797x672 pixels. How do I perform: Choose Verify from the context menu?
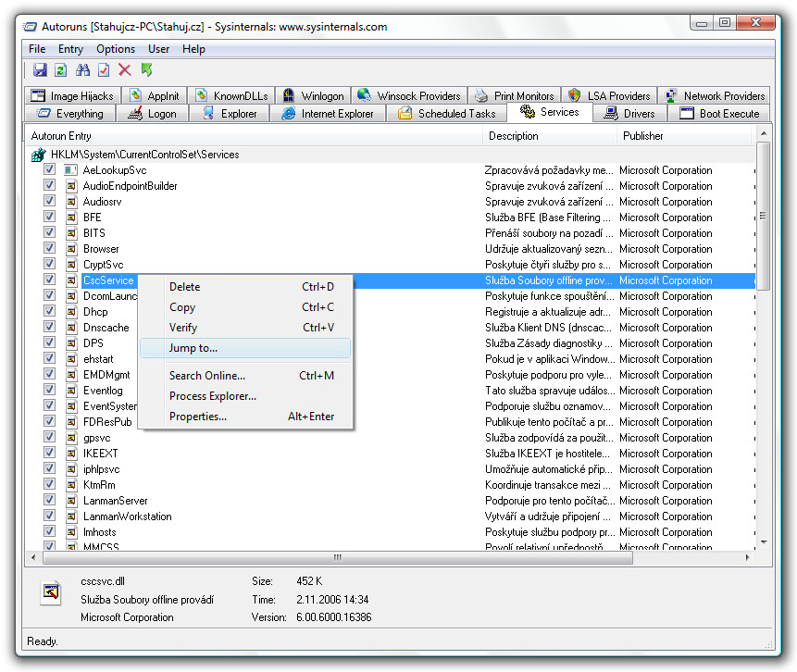245,328
